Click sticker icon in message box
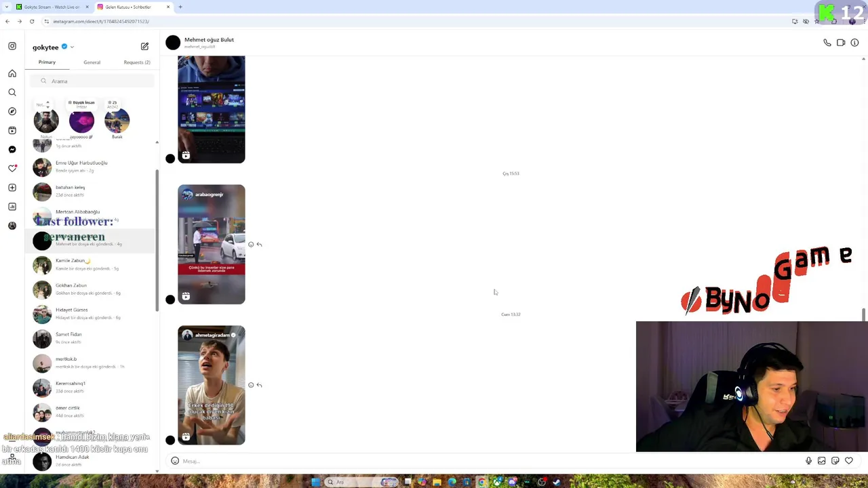This screenshot has height=488, width=868. [835, 461]
